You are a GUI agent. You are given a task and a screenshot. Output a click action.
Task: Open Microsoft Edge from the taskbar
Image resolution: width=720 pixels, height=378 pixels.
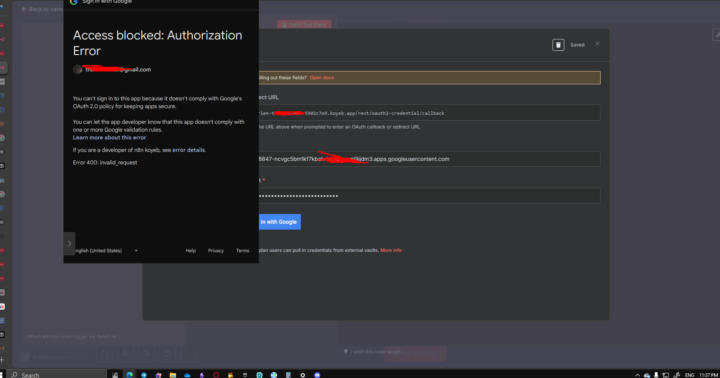129,375
